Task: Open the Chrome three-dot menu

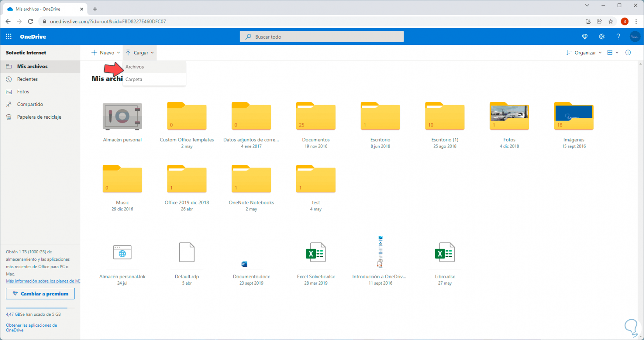Action: (x=636, y=21)
